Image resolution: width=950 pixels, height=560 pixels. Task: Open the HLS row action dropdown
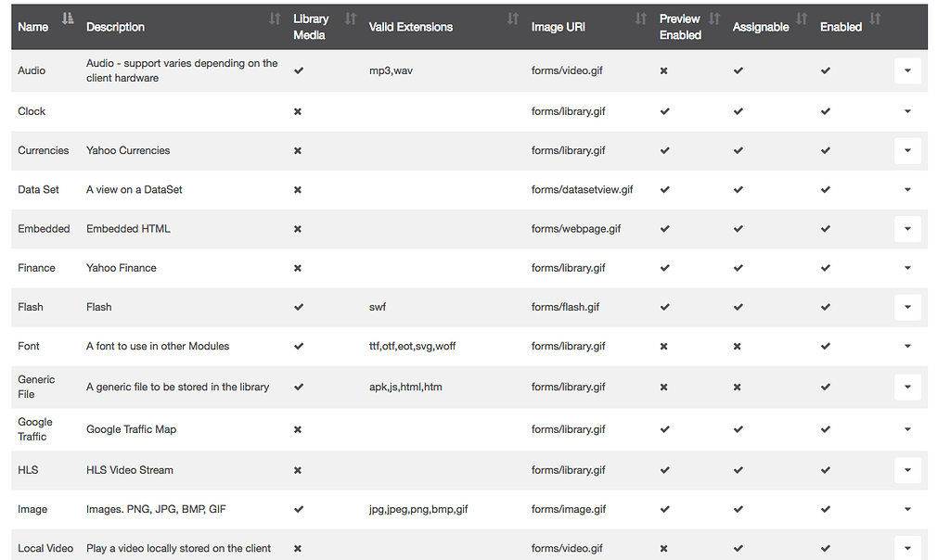point(907,470)
